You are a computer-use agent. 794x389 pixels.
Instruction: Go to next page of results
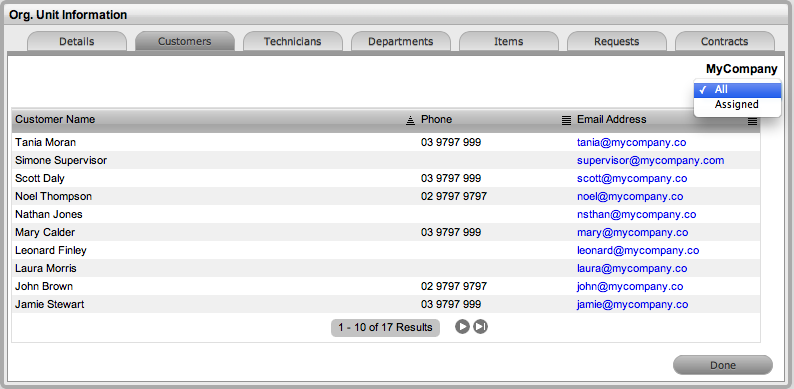[462, 327]
